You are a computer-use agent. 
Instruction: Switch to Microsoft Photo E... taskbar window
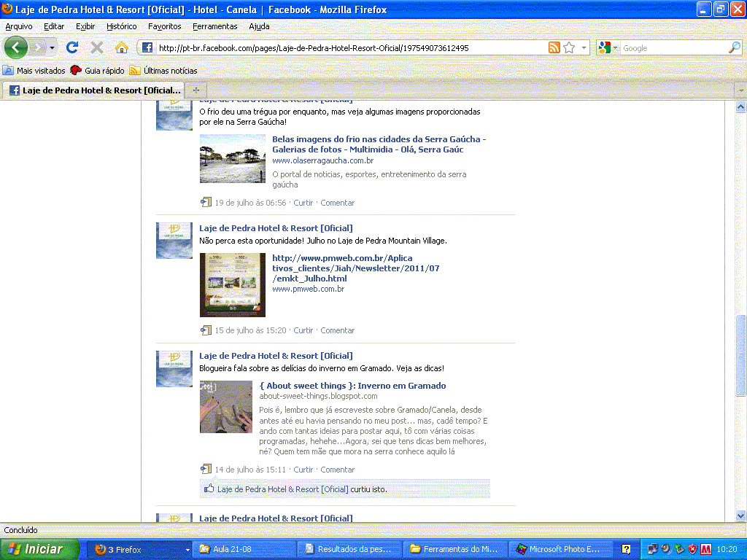(x=560, y=549)
